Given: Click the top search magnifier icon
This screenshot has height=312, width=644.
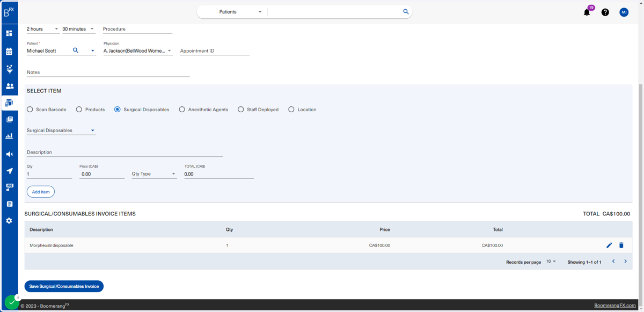Looking at the screenshot, I should pos(406,12).
